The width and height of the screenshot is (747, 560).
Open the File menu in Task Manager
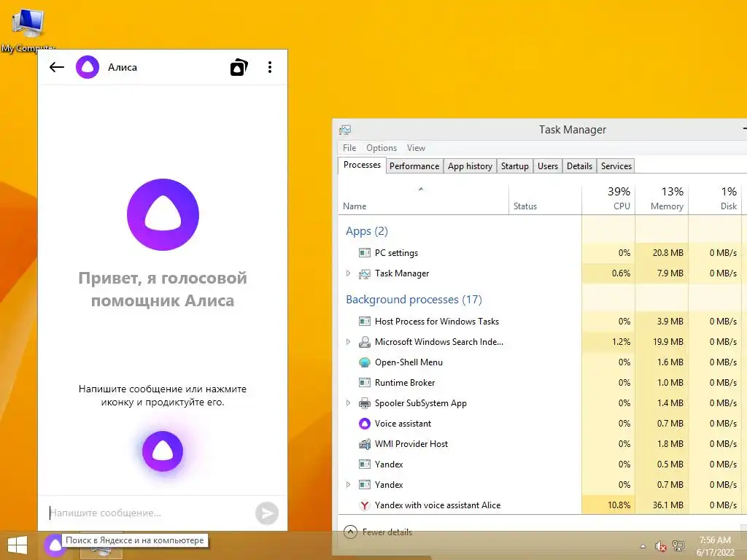click(x=349, y=147)
